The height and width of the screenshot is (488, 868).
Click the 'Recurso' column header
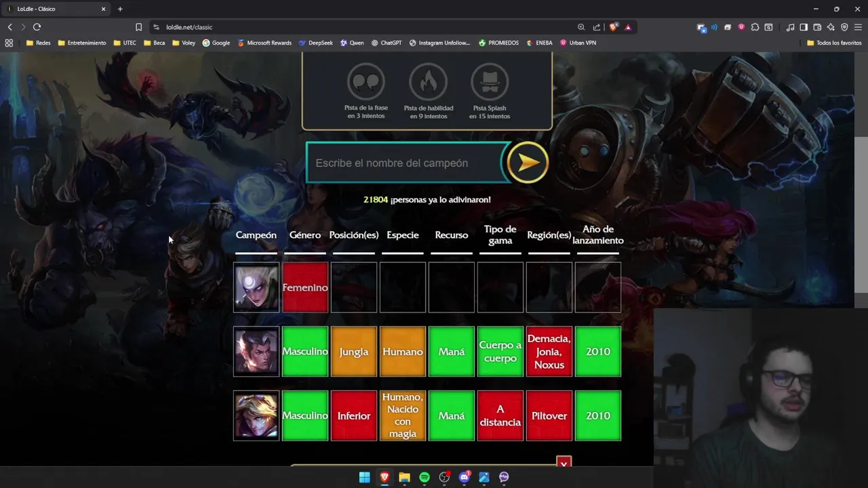pyautogui.click(x=452, y=235)
